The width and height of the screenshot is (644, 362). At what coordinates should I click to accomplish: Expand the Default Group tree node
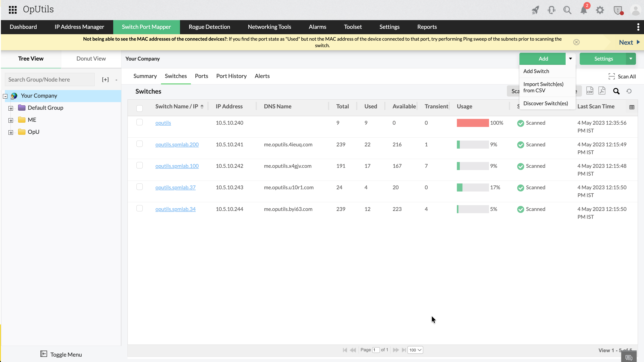point(11,108)
